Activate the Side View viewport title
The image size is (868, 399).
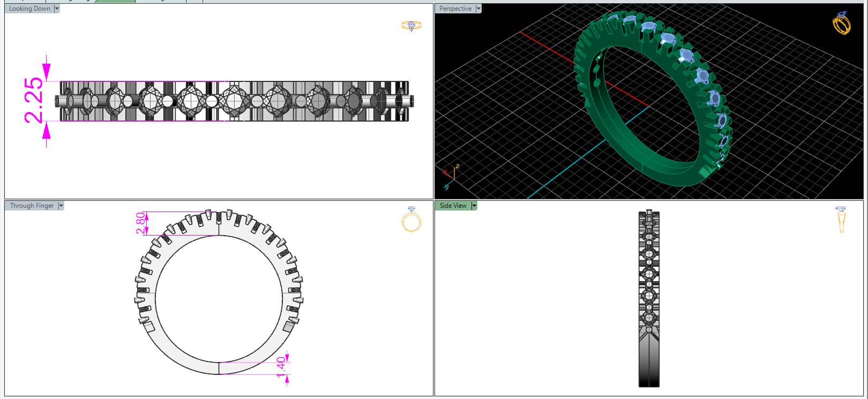tap(453, 206)
